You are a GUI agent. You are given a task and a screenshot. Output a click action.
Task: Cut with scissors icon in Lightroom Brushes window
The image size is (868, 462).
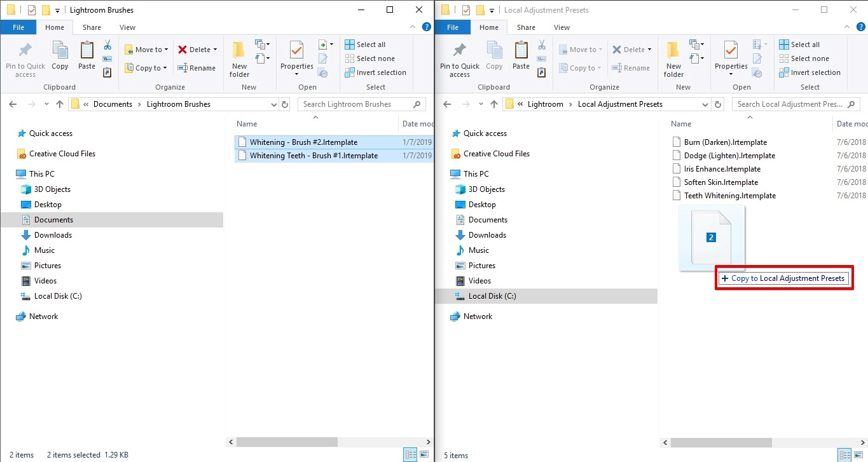(x=107, y=45)
